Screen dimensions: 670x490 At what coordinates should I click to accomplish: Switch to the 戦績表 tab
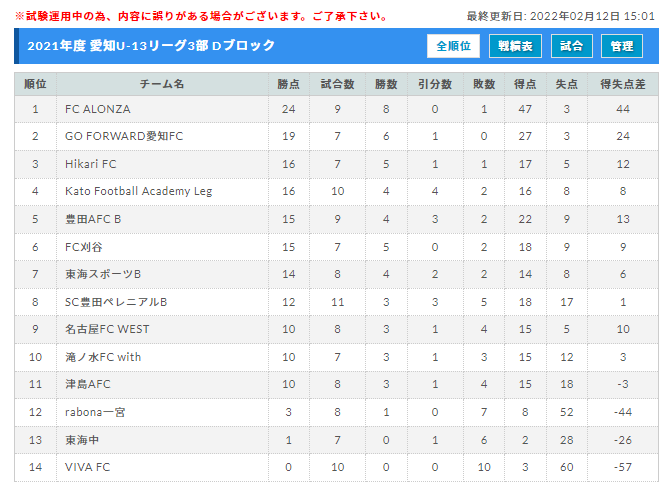(515, 46)
